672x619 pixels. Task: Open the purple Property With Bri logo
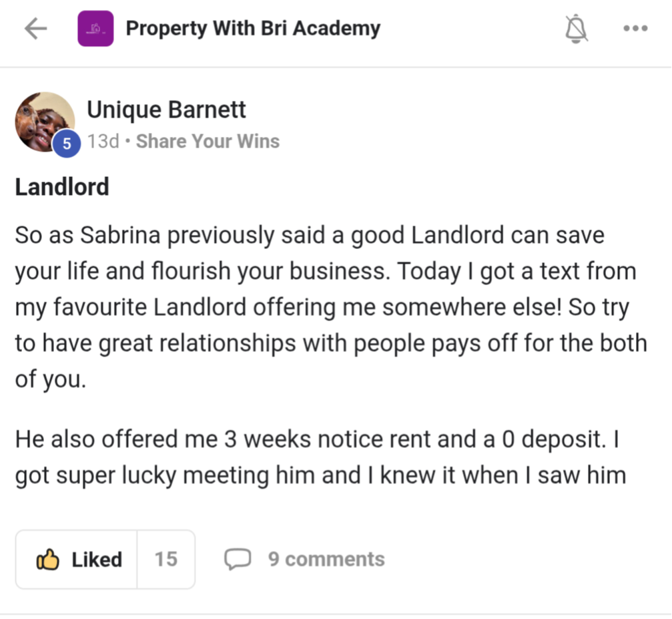95,29
